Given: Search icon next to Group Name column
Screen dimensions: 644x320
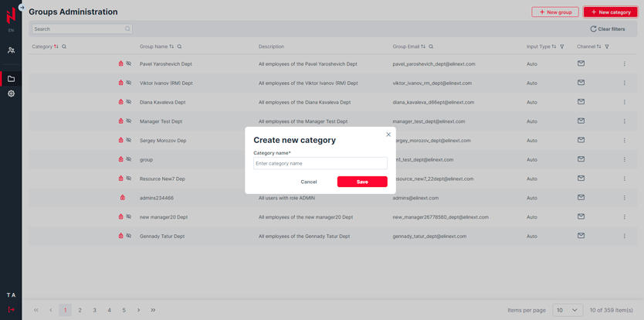Looking at the screenshot, I should tap(179, 47).
